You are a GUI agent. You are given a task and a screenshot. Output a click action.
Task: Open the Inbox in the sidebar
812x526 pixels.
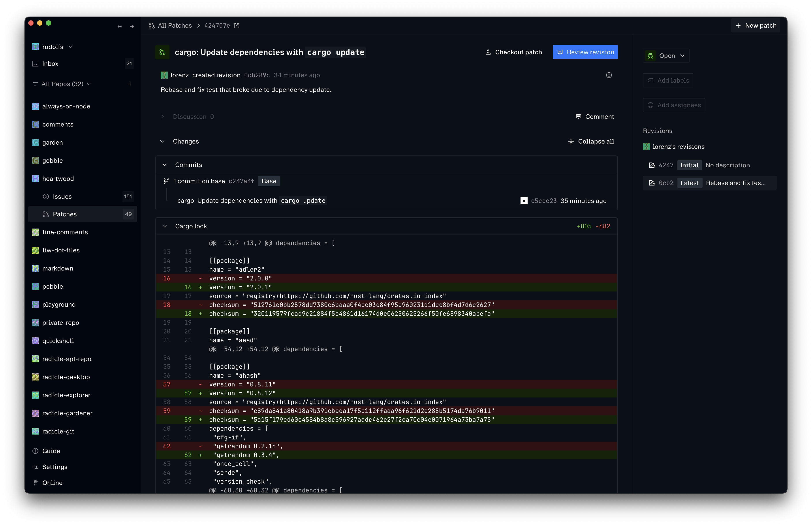[x=50, y=64]
